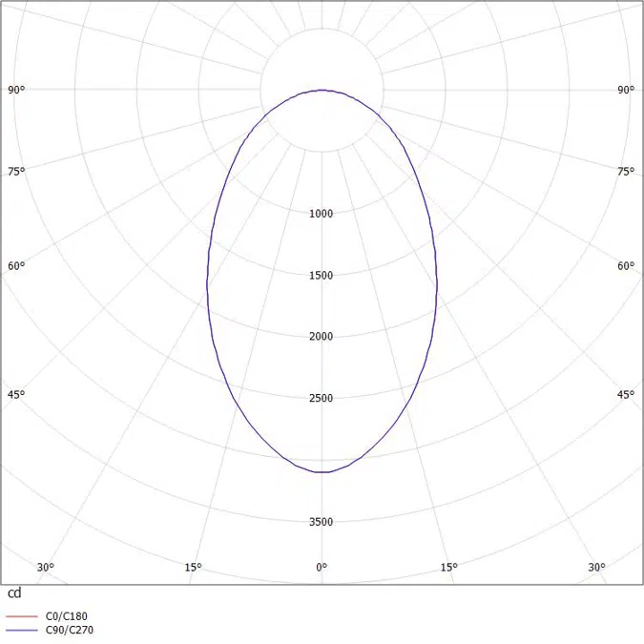The width and height of the screenshot is (644, 644).
Task: Click the 15° label right of 0°
Action: [x=449, y=567]
